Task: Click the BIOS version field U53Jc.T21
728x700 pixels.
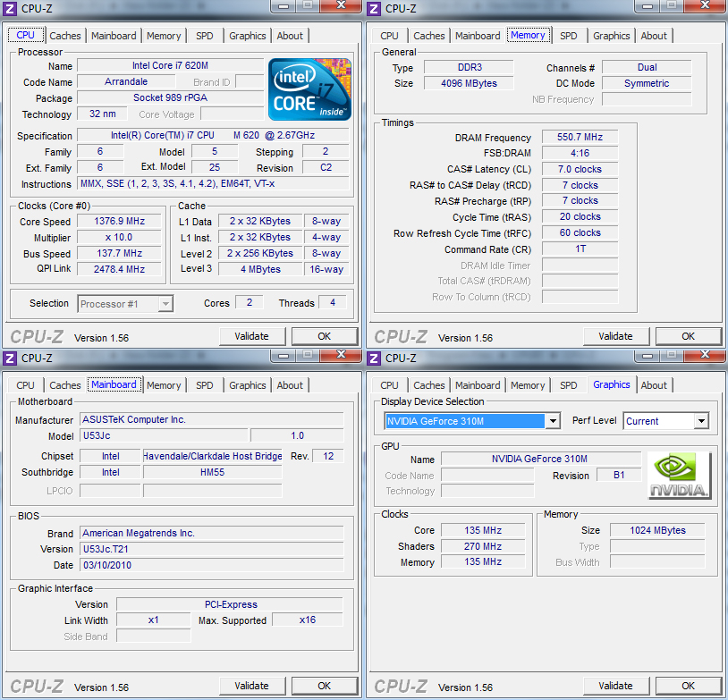Action: [212, 549]
